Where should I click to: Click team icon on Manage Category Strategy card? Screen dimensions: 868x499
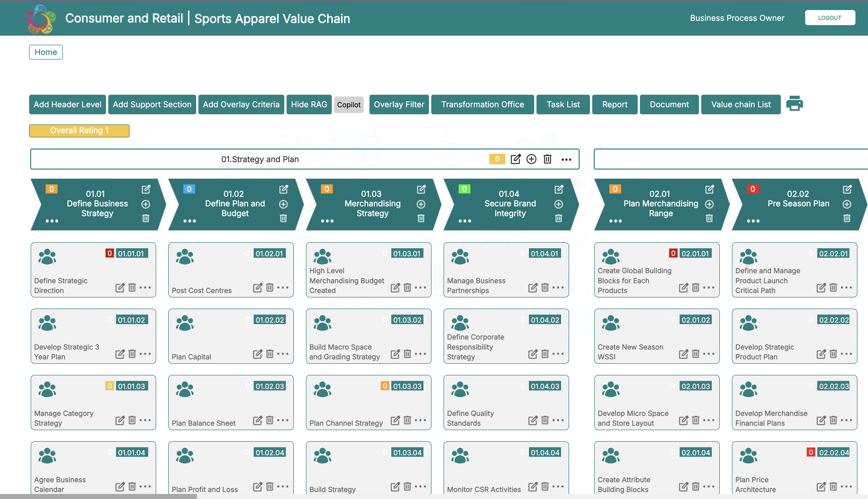[x=47, y=389]
